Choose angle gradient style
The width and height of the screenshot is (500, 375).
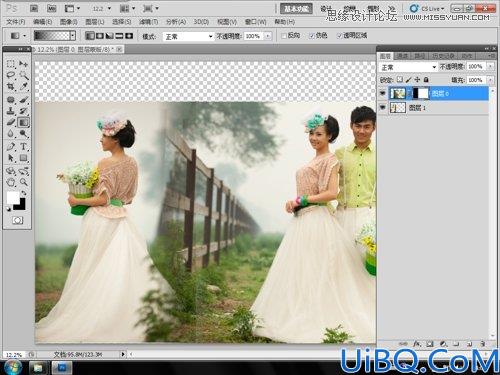(x=109, y=36)
